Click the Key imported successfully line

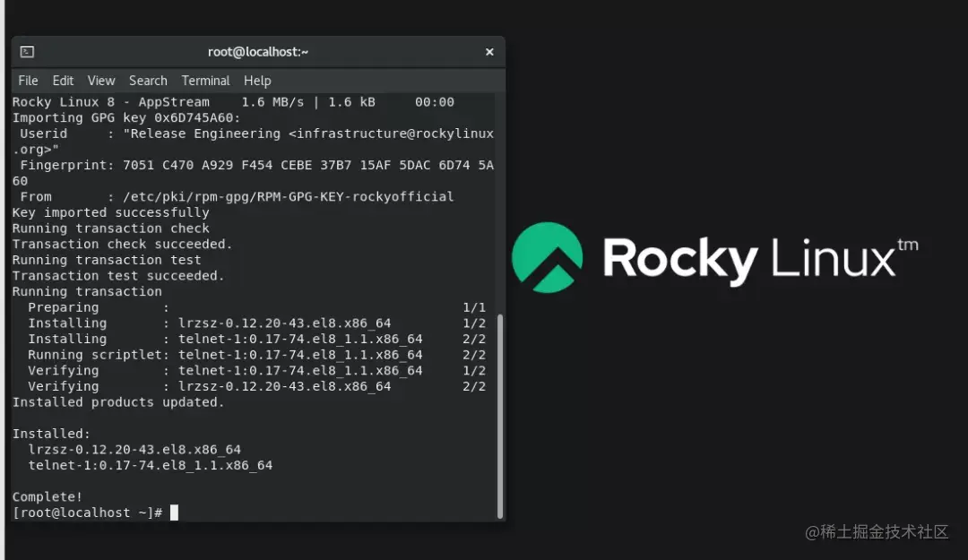pyautogui.click(x=110, y=213)
